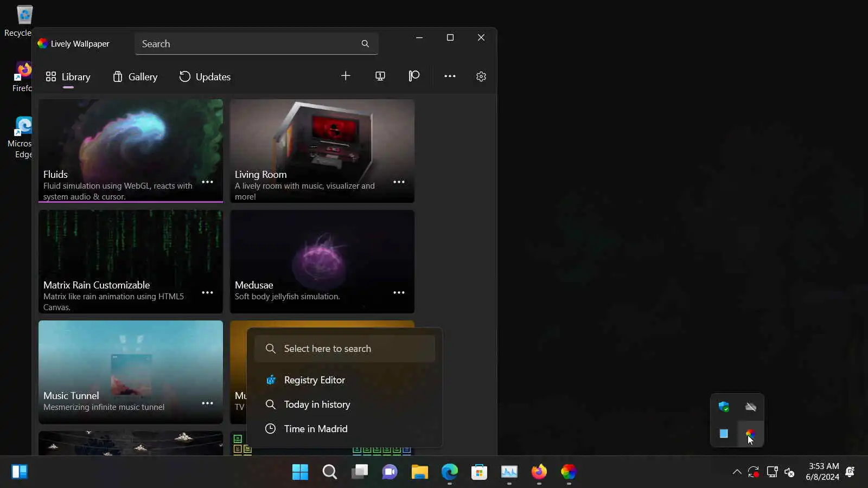Click the OneDrive cloud tray icon
868x488 pixels.
pos(751,407)
